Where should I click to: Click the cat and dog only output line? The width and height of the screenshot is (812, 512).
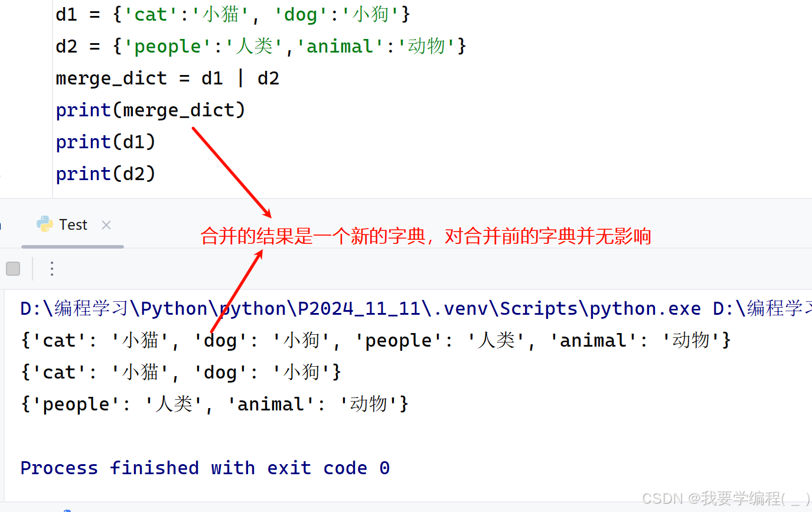click(x=181, y=373)
